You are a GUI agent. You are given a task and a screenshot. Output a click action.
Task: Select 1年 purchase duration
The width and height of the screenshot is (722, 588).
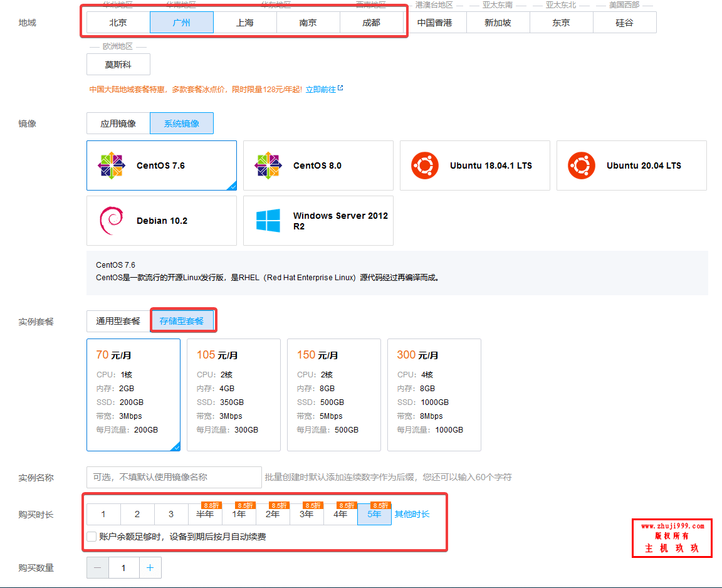click(x=239, y=514)
